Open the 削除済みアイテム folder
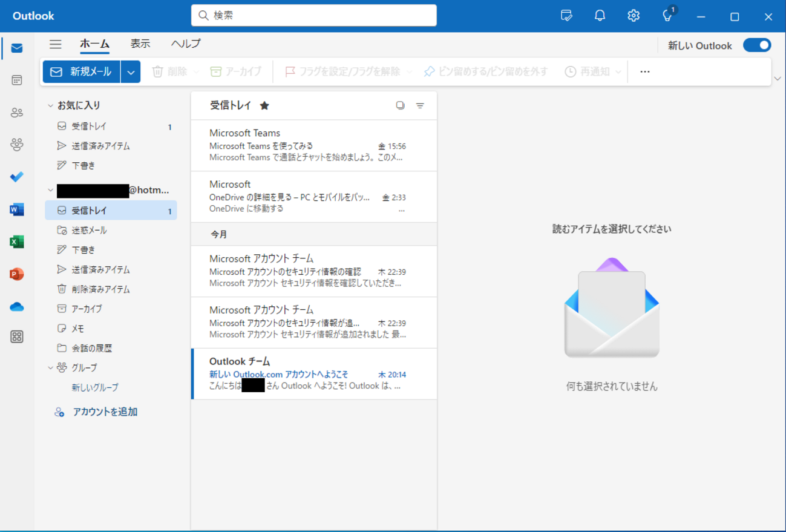The image size is (786, 532). tap(111, 289)
